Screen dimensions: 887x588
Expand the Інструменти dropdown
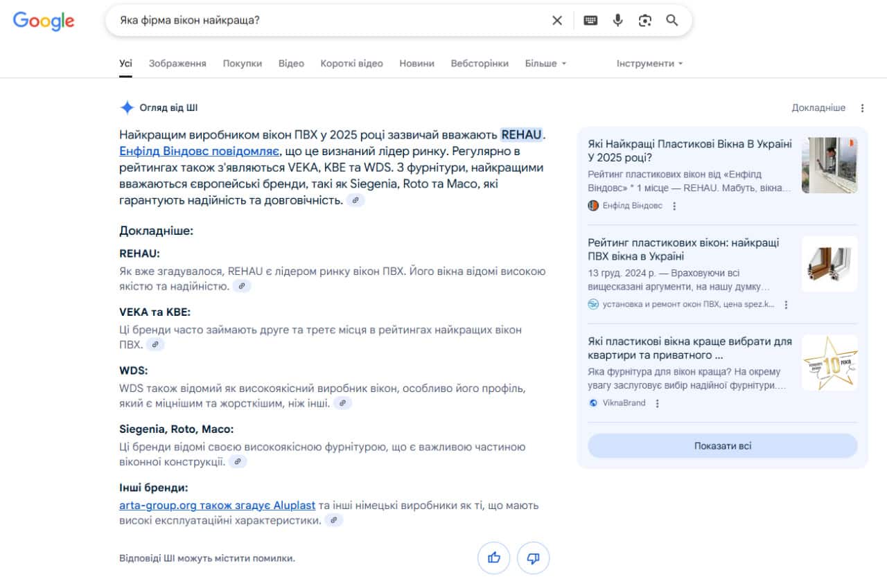[650, 63]
